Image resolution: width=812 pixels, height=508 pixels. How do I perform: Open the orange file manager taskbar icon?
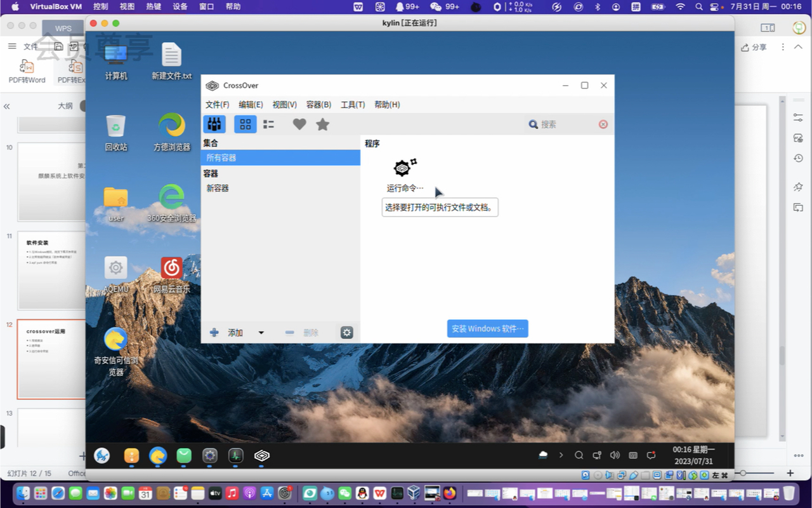pos(131,455)
